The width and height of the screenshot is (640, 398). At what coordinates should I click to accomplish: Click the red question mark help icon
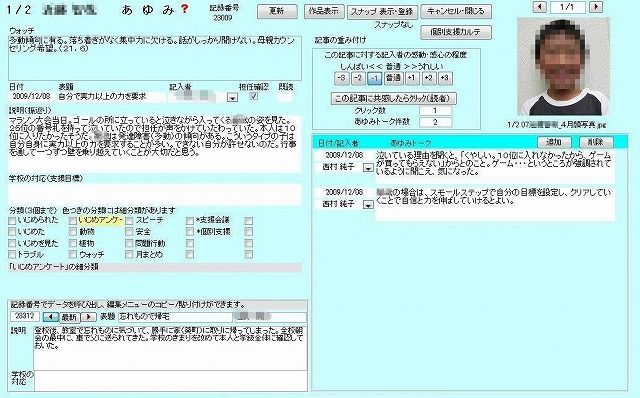click(185, 9)
